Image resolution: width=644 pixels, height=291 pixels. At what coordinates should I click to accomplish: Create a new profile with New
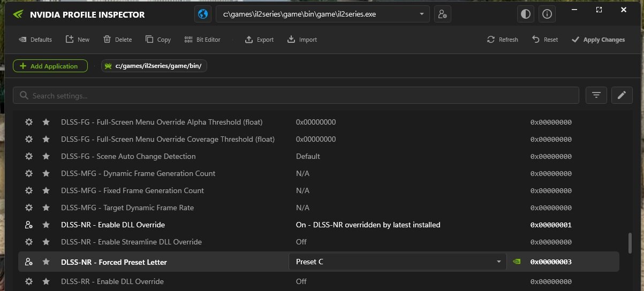tap(78, 40)
